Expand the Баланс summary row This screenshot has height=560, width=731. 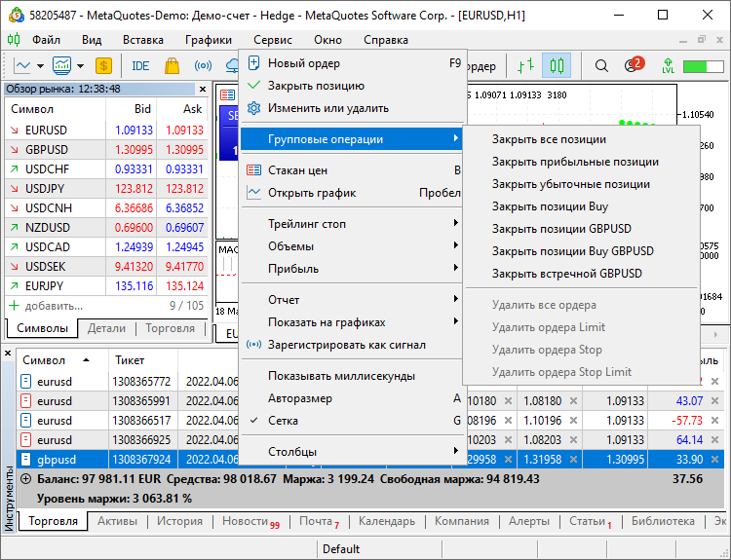(x=26, y=479)
